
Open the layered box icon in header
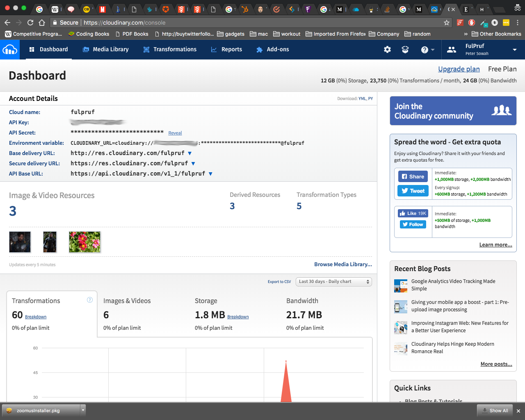[x=405, y=50]
